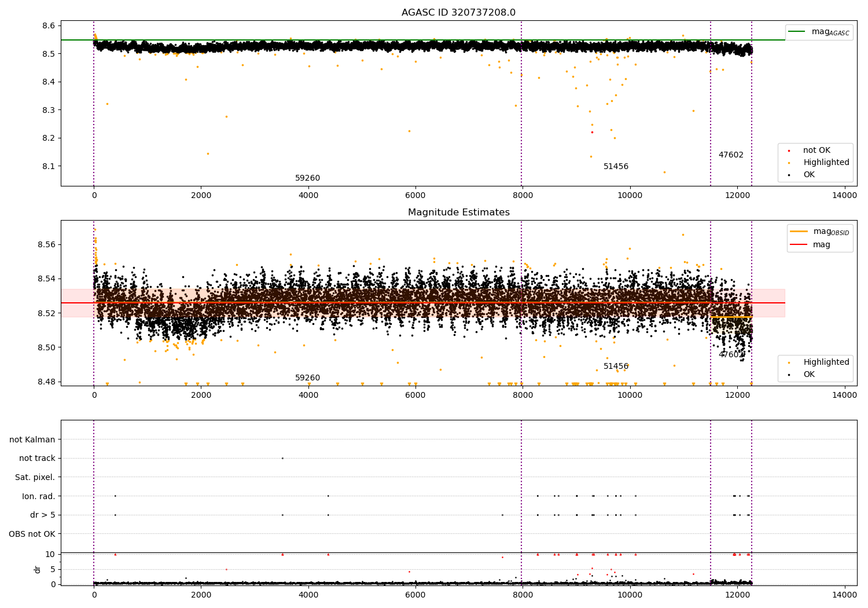Click '2000' x-tick under Magnitude Estimates plot
868x608 pixels.
click(x=201, y=395)
